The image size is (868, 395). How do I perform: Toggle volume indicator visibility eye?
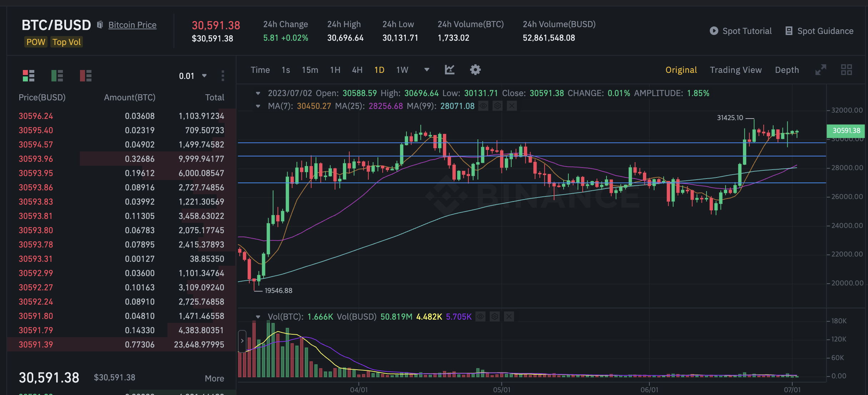point(480,316)
